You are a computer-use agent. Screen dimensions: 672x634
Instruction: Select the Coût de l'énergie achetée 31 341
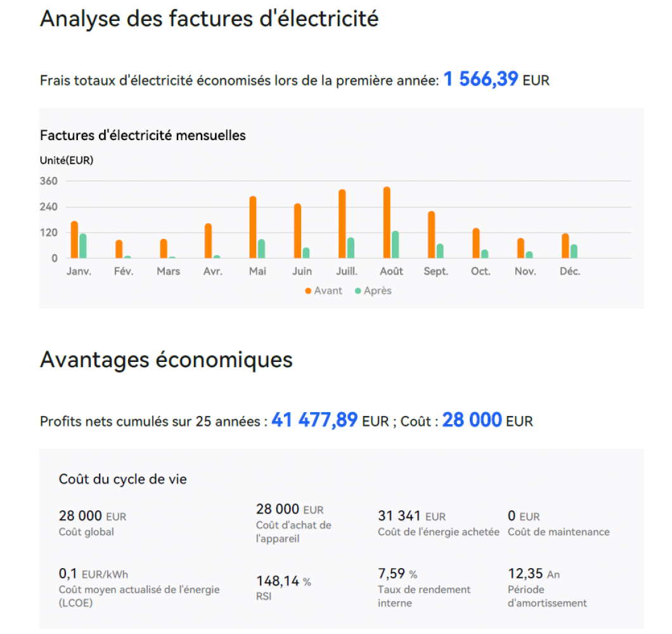coord(411,516)
